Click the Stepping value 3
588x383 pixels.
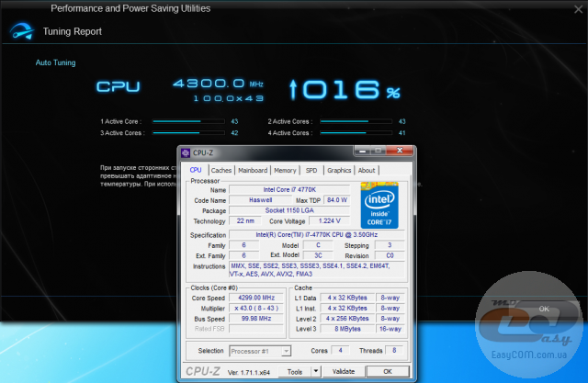tap(390, 245)
